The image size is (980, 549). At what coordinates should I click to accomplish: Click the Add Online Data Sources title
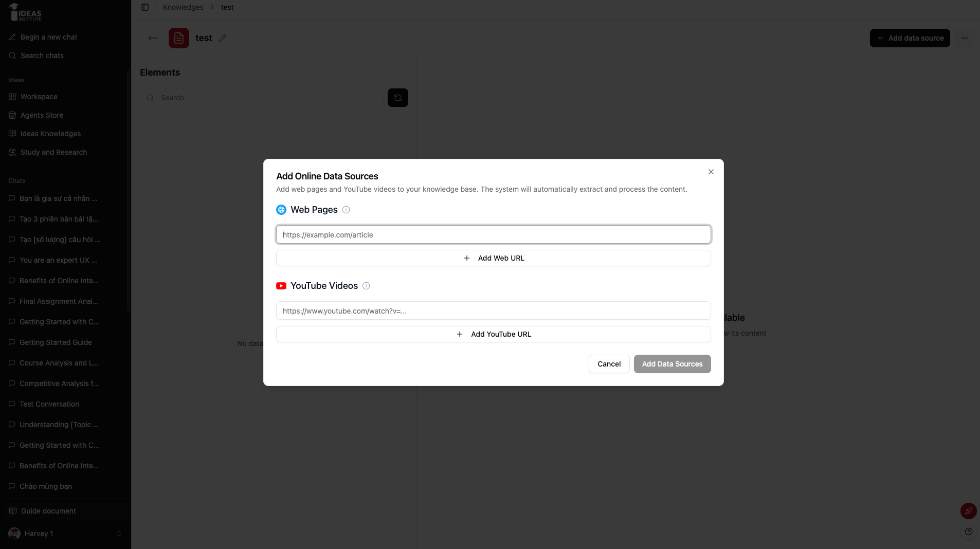327,176
